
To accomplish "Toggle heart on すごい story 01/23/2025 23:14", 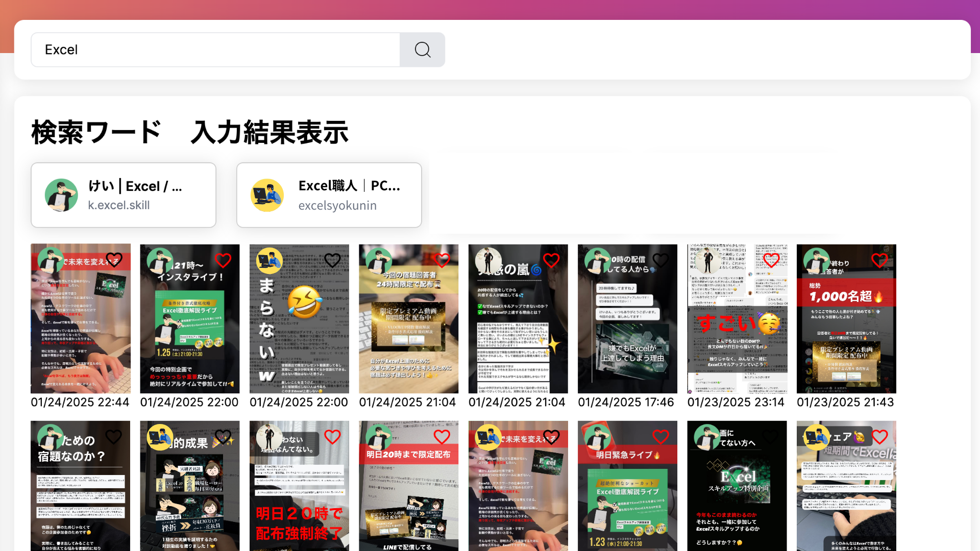I will pyautogui.click(x=770, y=260).
